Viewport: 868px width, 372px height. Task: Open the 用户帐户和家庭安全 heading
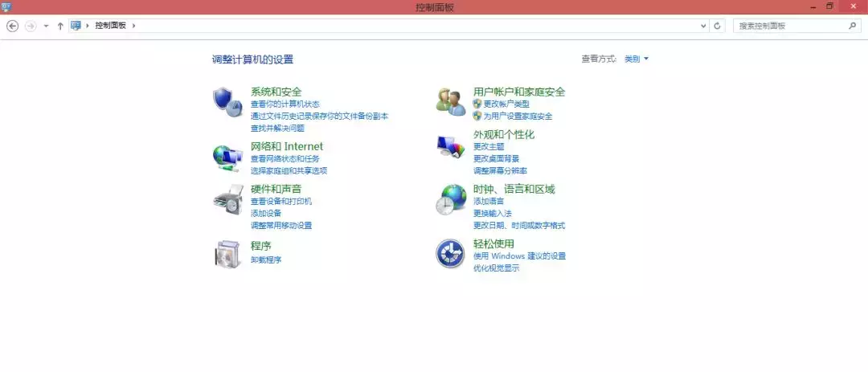coord(519,92)
